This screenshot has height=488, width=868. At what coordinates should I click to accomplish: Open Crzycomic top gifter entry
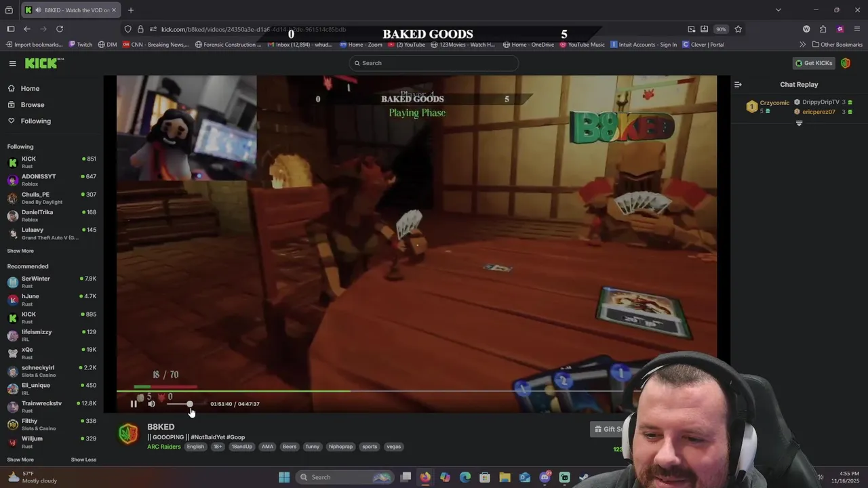coord(768,106)
